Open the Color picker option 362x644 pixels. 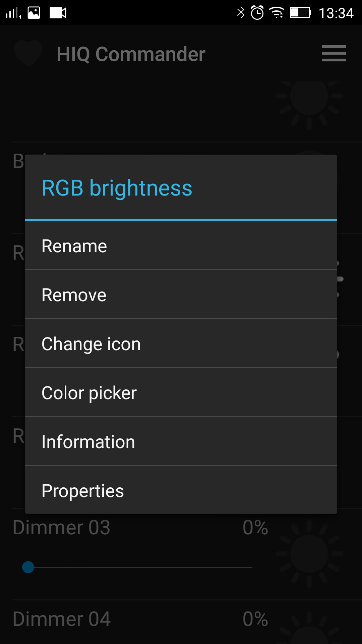(x=181, y=393)
